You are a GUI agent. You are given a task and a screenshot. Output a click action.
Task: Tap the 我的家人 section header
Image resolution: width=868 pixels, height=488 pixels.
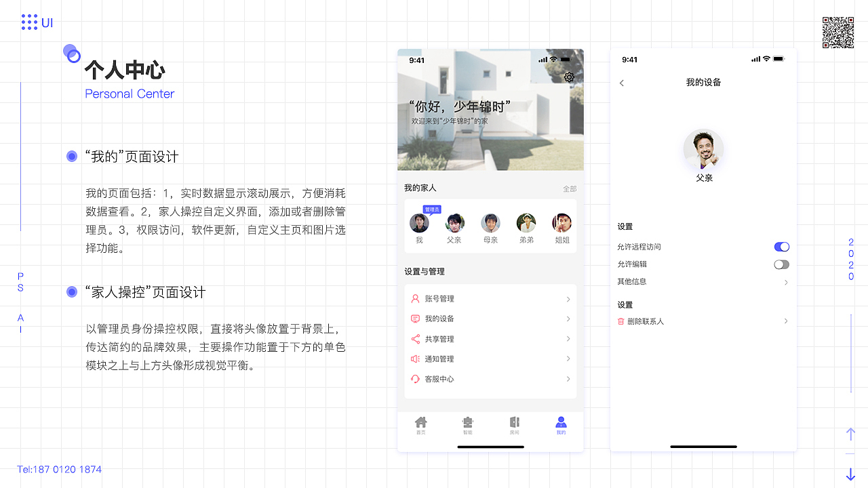[x=420, y=188]
